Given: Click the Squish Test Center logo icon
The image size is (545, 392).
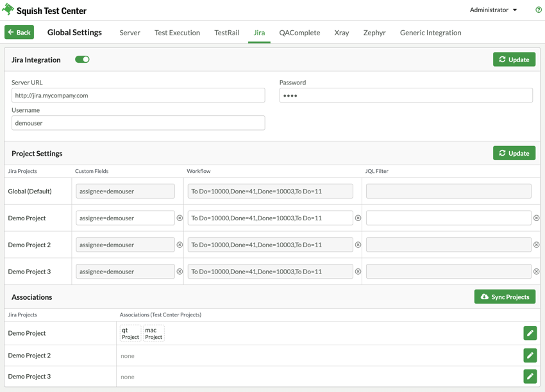Looking at the screenshot, I should [x=10, y=10].
